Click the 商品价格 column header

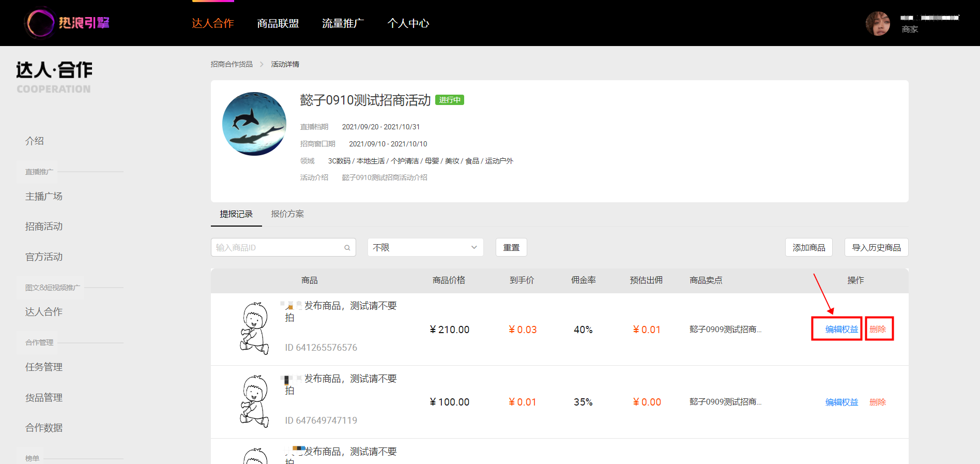pos(449,280)
